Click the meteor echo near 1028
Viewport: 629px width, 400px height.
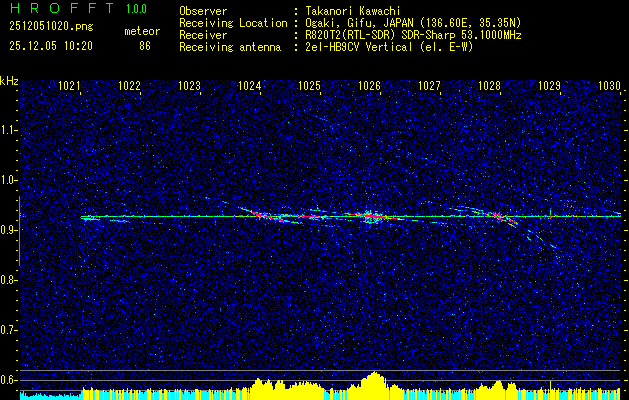(499, 217)
